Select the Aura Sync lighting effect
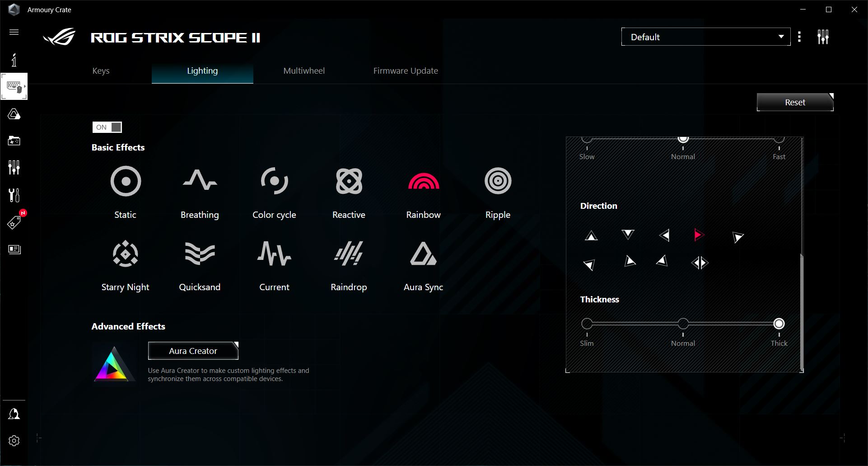Viewport: 868px width, 466px height. [x=424, y=266]
